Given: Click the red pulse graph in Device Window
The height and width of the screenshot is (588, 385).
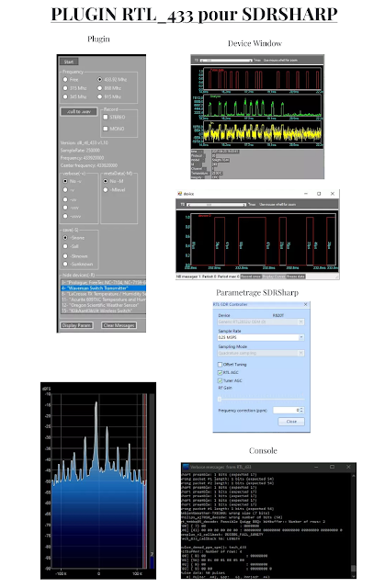Looking at the screenshot, I should tap(262, 79).
